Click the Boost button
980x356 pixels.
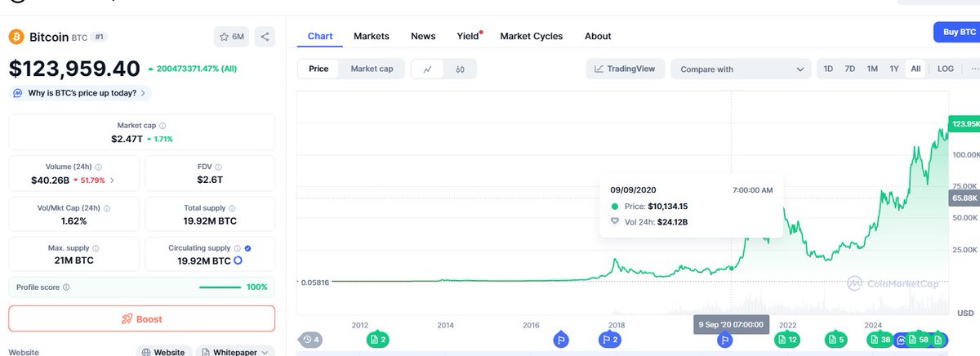tap(142, 318)
